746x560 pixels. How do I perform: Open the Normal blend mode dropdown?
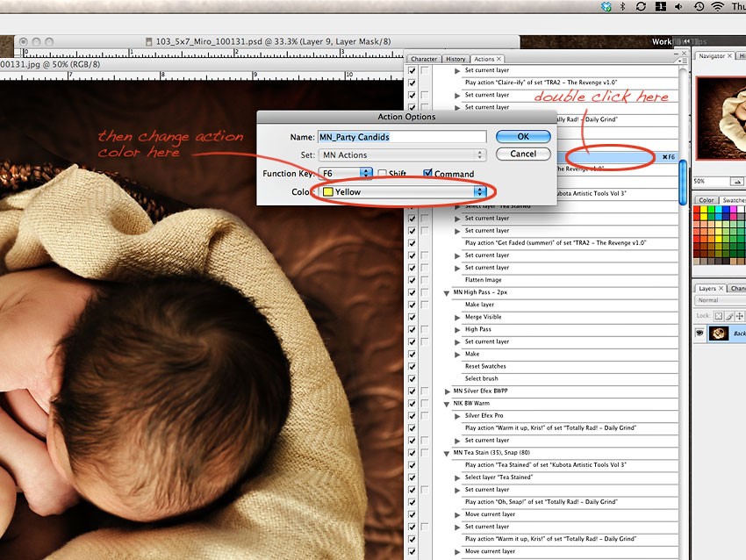coord(720,300)
